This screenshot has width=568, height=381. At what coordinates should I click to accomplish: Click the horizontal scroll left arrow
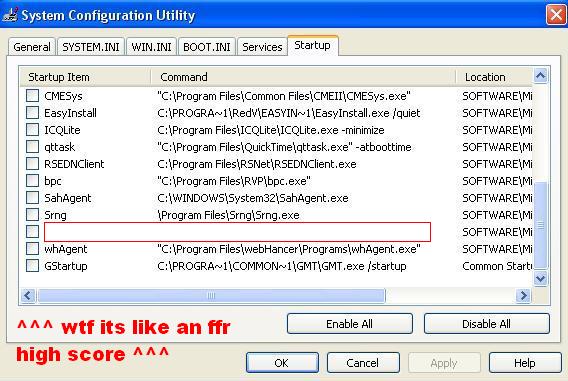click(28, 296)
